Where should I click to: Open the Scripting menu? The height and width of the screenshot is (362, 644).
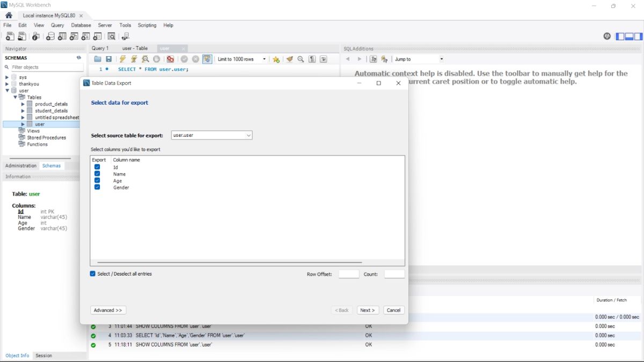147,25
